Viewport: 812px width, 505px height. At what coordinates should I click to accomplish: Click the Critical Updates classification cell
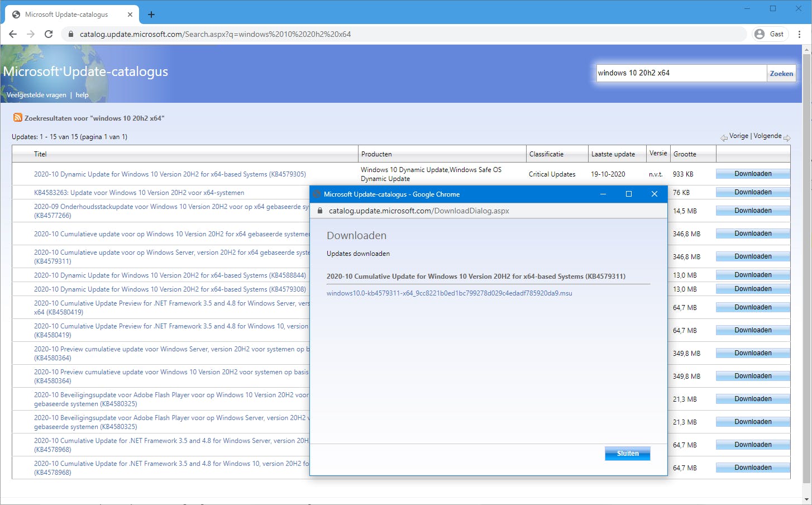552,174
